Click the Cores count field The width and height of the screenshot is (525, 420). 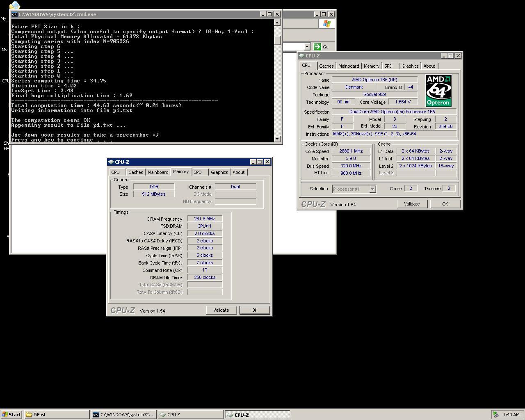tap(411, 188)
